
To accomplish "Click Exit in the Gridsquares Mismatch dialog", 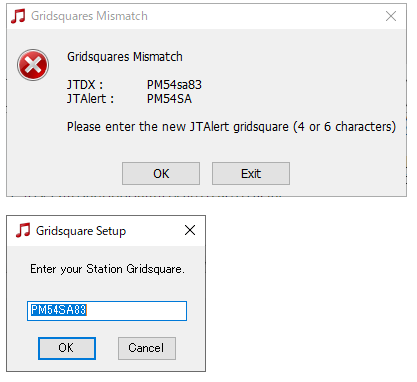I will pos(251,173).
